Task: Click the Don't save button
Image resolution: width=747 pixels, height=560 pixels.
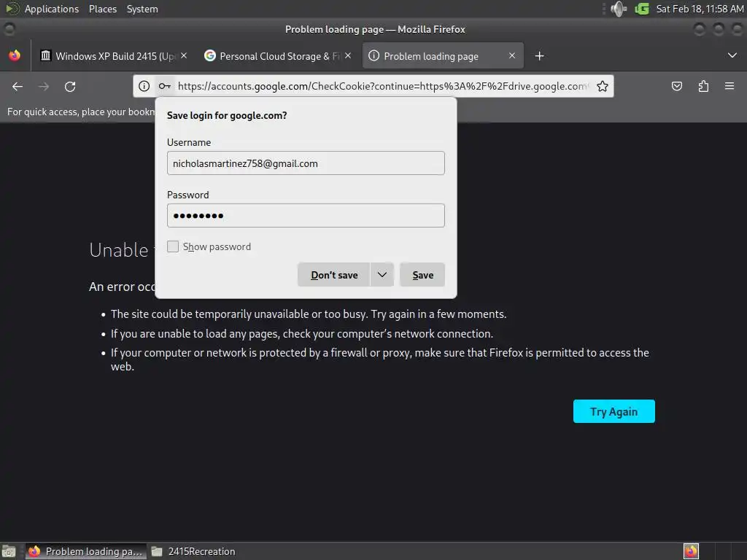Action: pos(334,275)
